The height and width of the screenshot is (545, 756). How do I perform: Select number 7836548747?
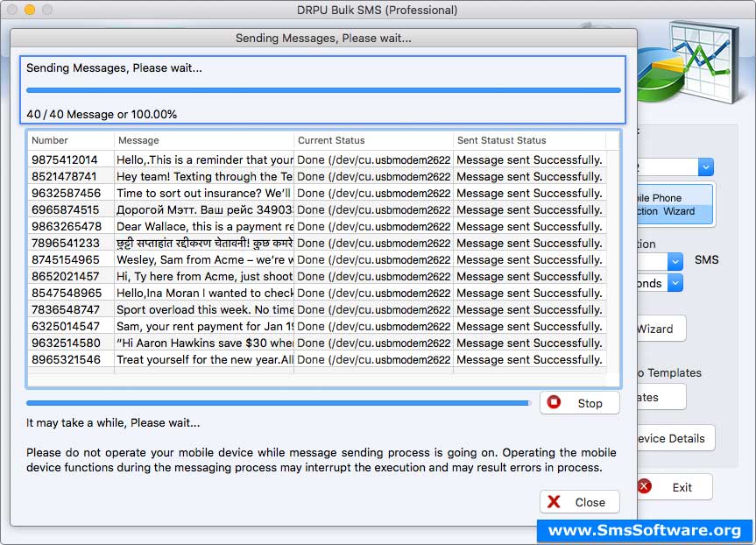tap(66, 309)
